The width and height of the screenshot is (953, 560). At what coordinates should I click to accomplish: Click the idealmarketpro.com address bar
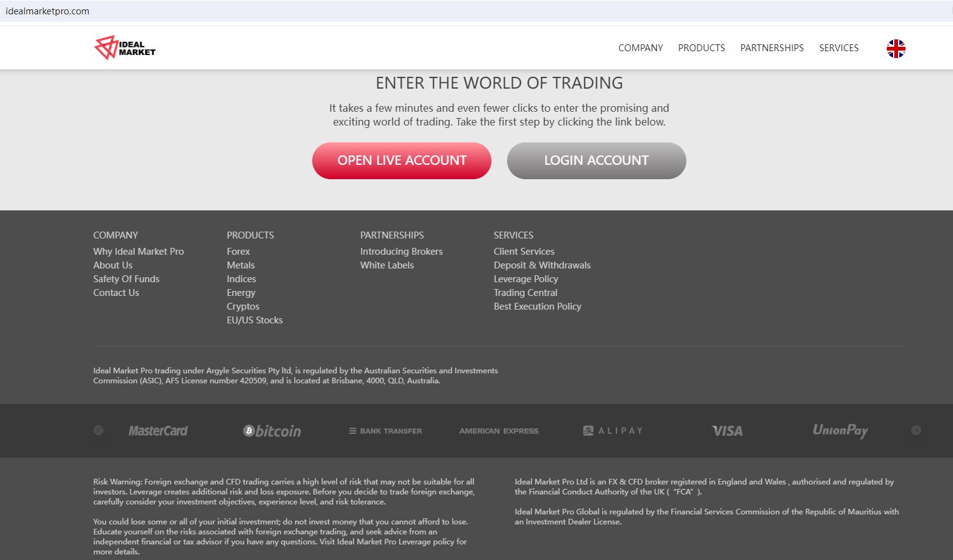(477, 11)
